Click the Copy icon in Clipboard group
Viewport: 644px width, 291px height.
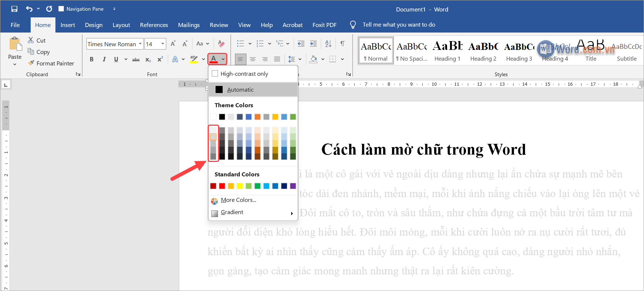click(x=31, y=52)
